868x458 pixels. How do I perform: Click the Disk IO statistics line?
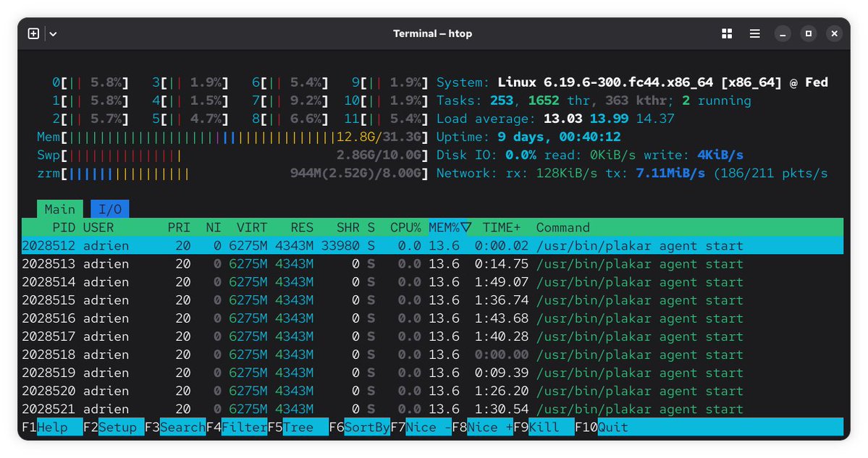pos(589,155)
